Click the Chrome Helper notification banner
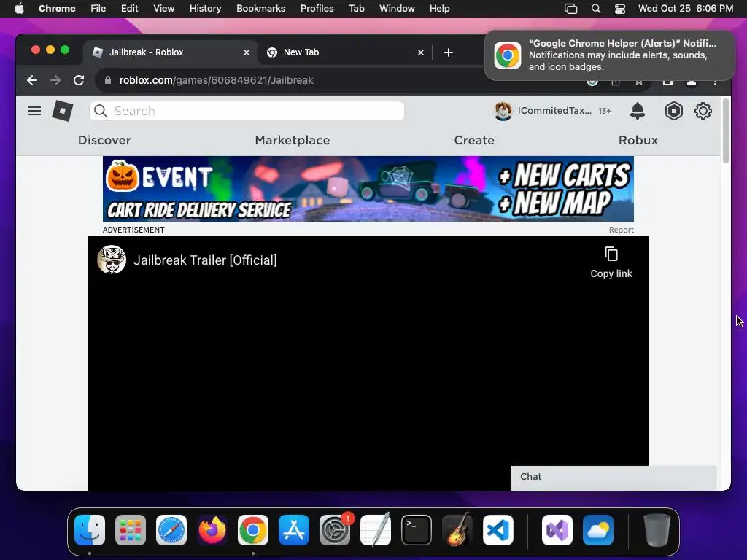 (x=609, y=55)
